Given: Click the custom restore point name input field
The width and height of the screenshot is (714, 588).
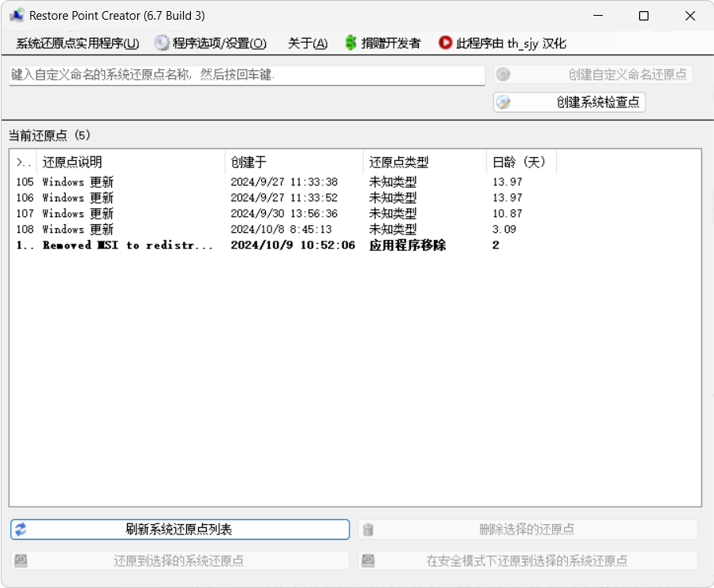Looking at the screenshot, I should pos(247,75).
